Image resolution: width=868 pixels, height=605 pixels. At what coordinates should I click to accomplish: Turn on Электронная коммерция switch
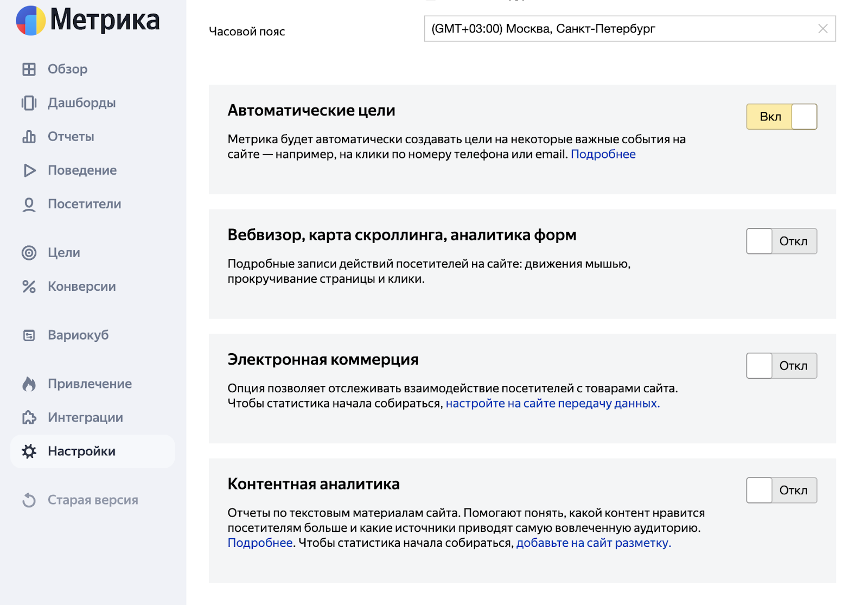click(x=782, y=366)
